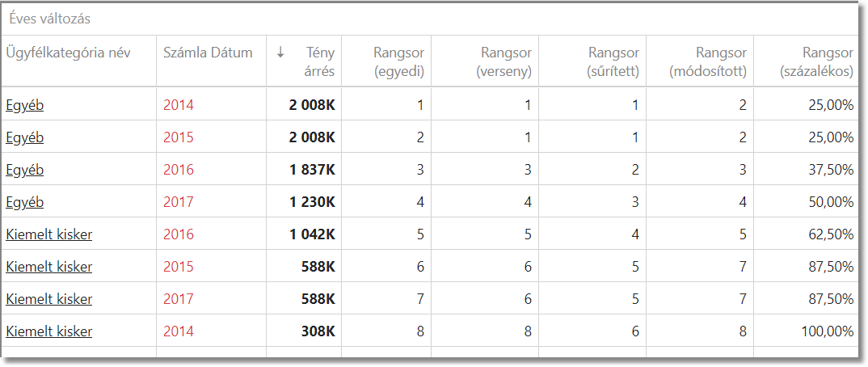Select the Rangsor (módosított) column header
The width and height of the screenshot is (868, 367).
[709, 62]
